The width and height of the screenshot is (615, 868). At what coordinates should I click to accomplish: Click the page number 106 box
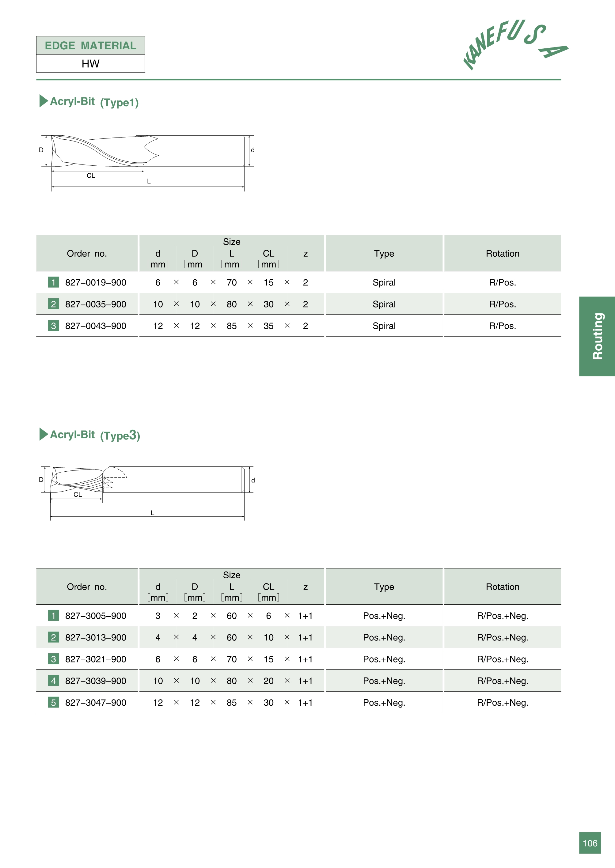click(x=590, y=843)
